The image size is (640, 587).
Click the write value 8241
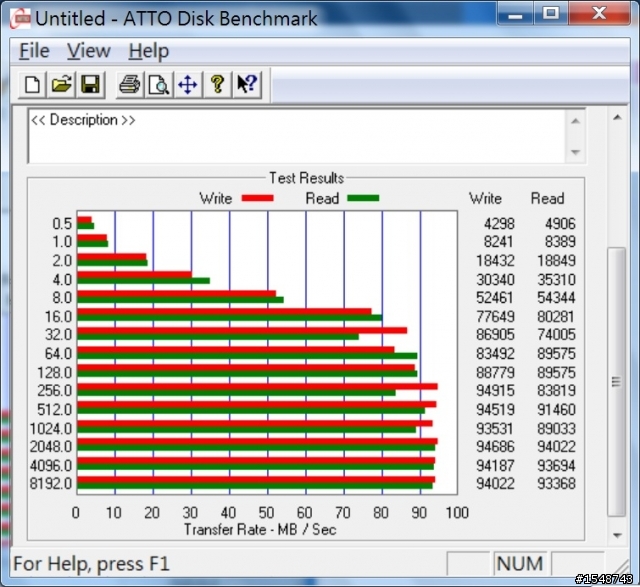[499, 242]
